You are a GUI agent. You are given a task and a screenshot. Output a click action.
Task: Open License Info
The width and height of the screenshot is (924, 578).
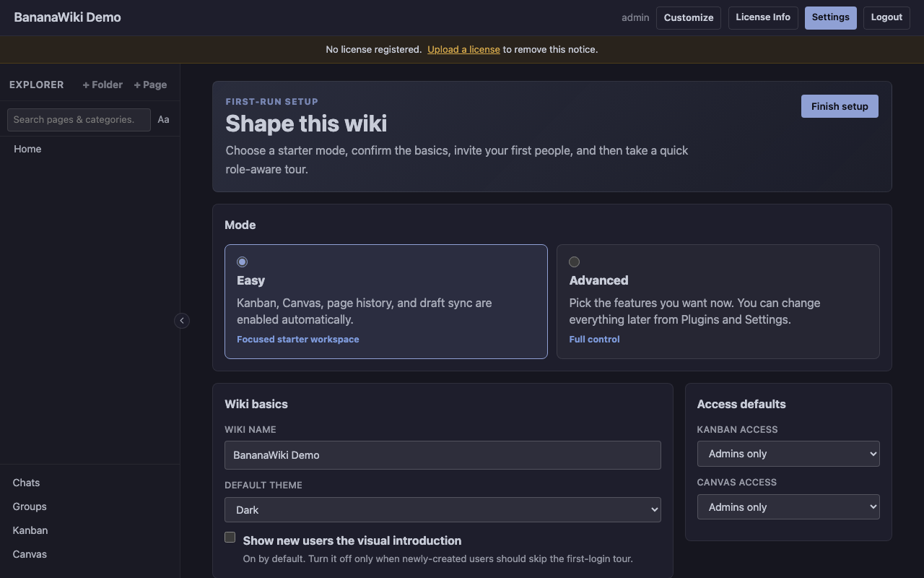(763, 17)
